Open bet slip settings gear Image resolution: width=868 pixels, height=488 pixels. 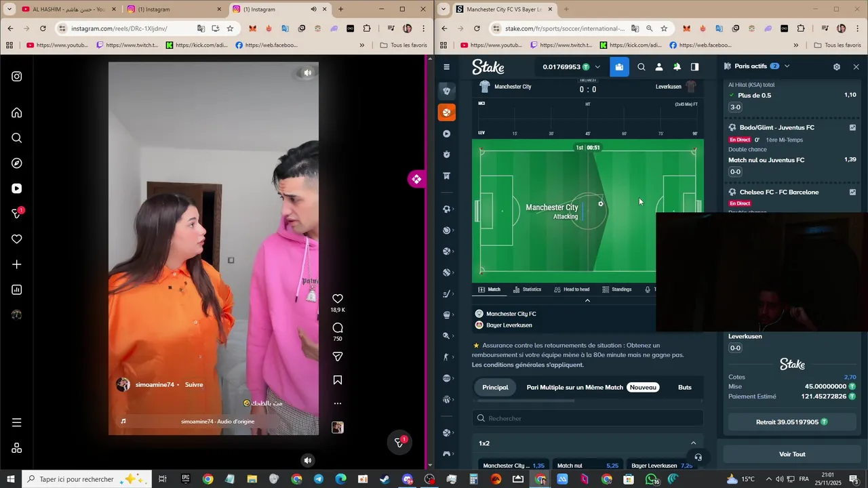(837, 66)
